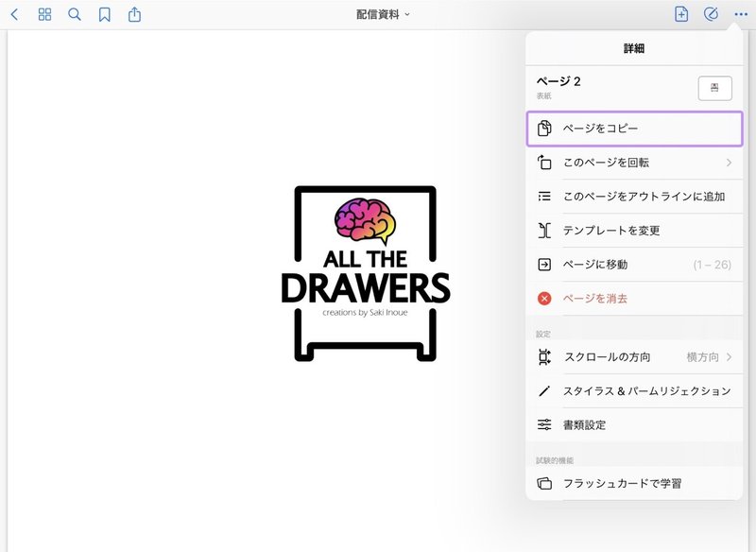This screenshot has width=756, height=552.
Task: Open the page thumbnails grid view
Action: (x=44, y=14)
